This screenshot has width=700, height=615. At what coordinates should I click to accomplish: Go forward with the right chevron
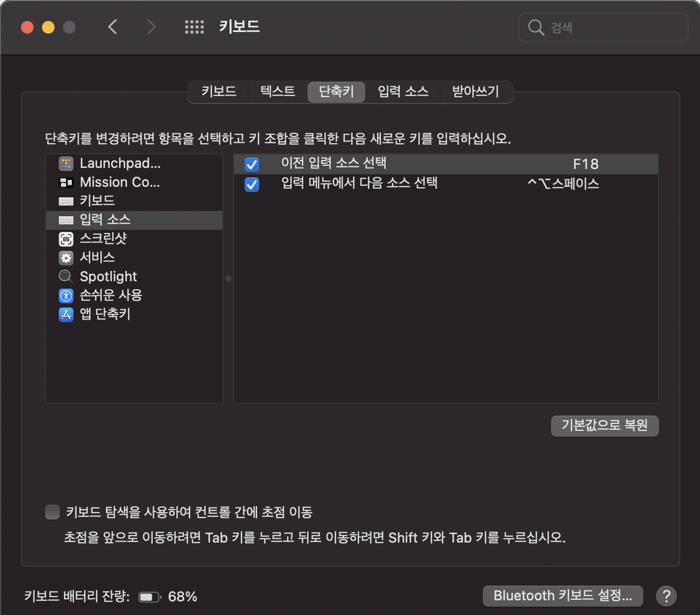tap(151, 27)
